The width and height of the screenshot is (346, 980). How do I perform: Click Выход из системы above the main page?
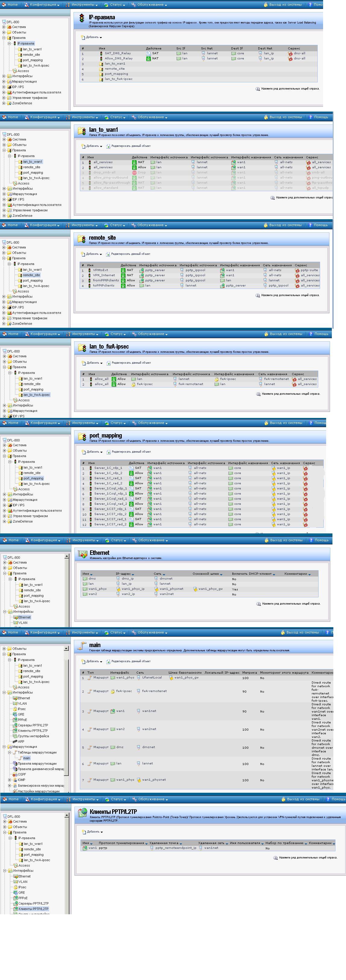[x=300, y=632]
